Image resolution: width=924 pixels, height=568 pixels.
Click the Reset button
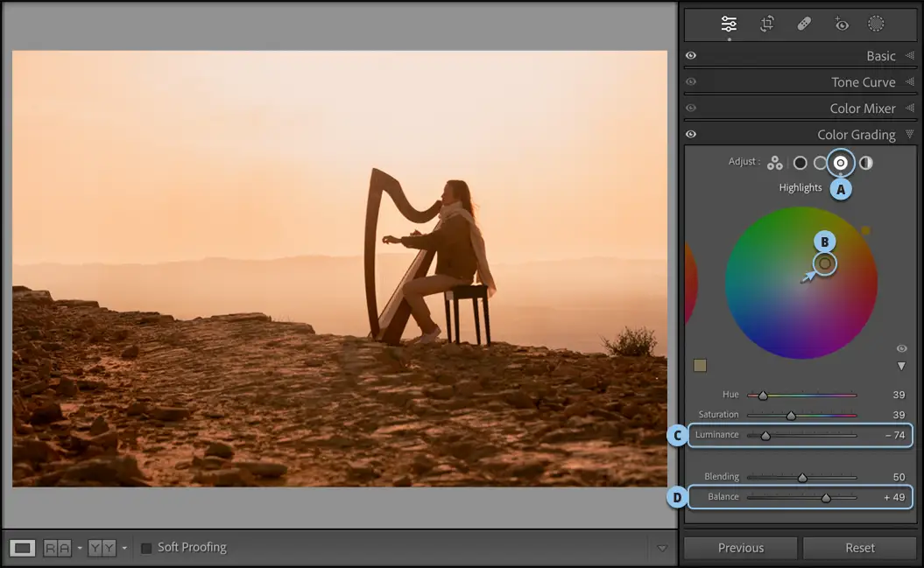click(x=859, y=548)
